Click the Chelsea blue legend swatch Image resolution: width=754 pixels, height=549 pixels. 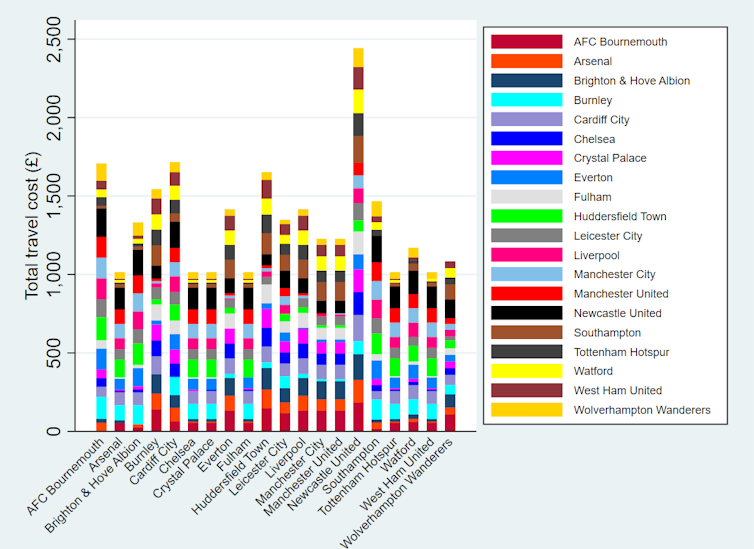tap(527, 138)
